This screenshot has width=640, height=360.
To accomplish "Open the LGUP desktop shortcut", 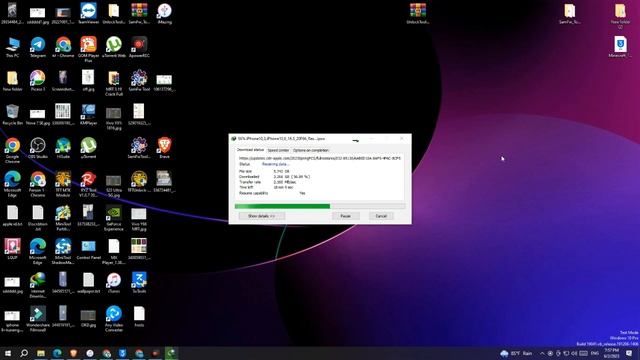I will tap(12, 249).
